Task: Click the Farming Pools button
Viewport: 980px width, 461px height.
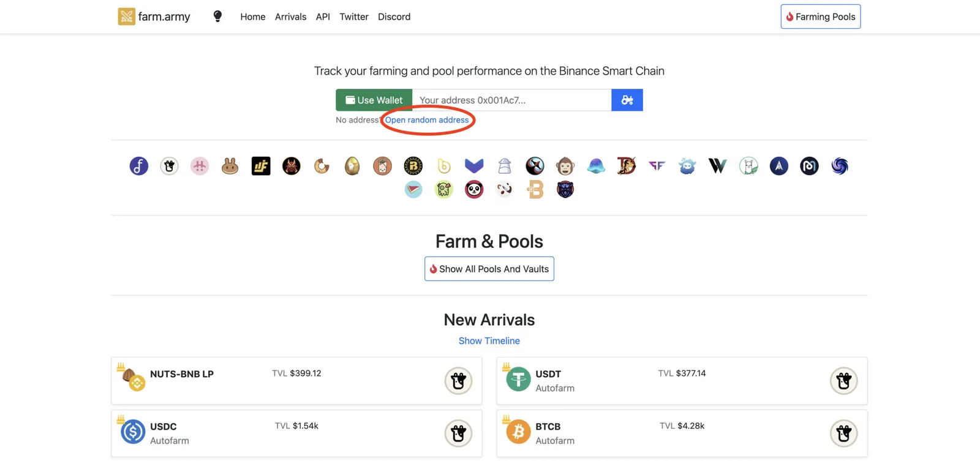Action: 820,17
